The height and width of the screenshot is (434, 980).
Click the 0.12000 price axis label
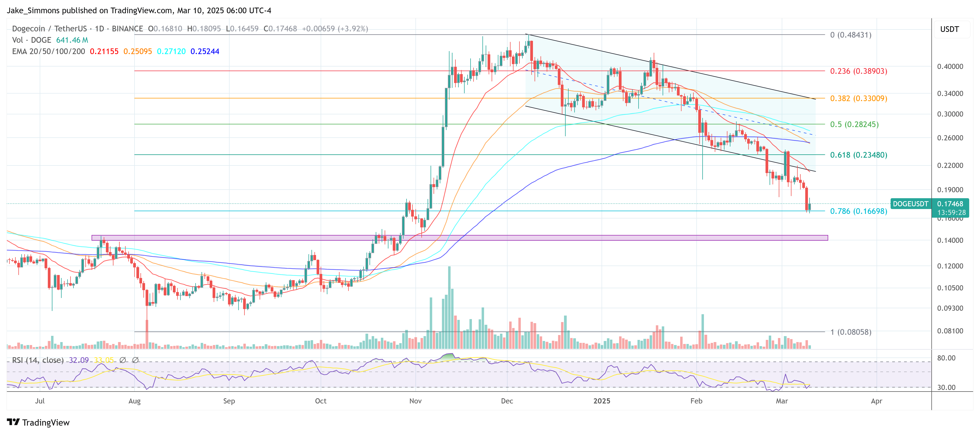pos(950,266)
